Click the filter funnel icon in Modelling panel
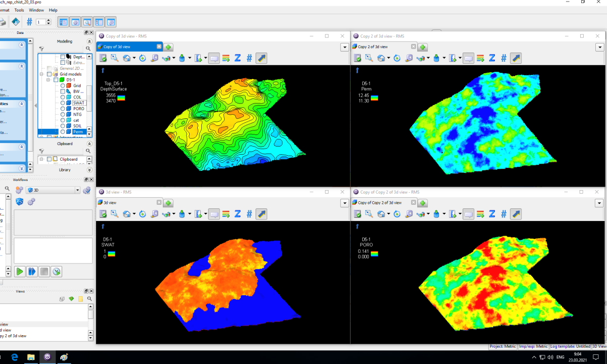Viewport: 607px width, 364px height. coord(42,49)
